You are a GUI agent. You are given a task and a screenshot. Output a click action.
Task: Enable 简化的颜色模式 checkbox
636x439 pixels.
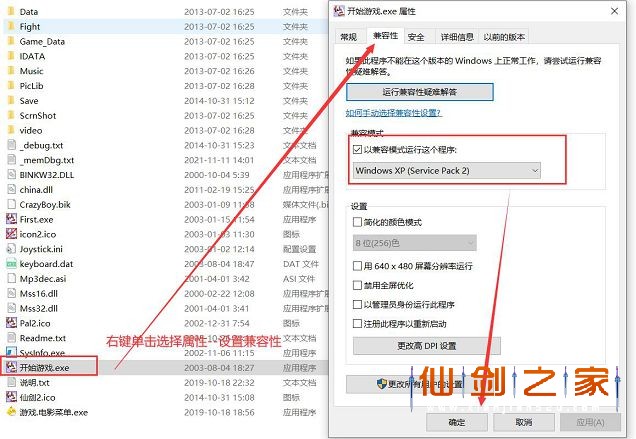tap(358, 221)
